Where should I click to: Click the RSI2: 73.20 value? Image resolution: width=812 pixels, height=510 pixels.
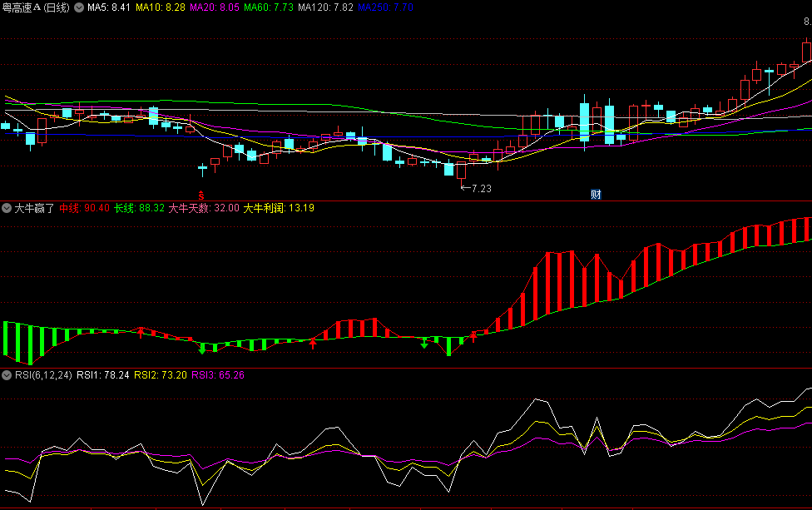(x=161, y=375)
